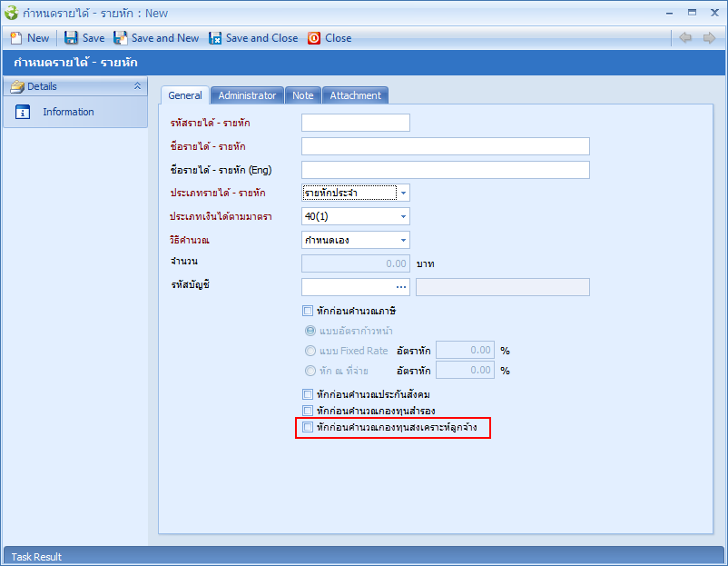This screenshot has width=728, height=566.
Task: Expand the 40(1) income type dropdown
Action: (403, 216)
